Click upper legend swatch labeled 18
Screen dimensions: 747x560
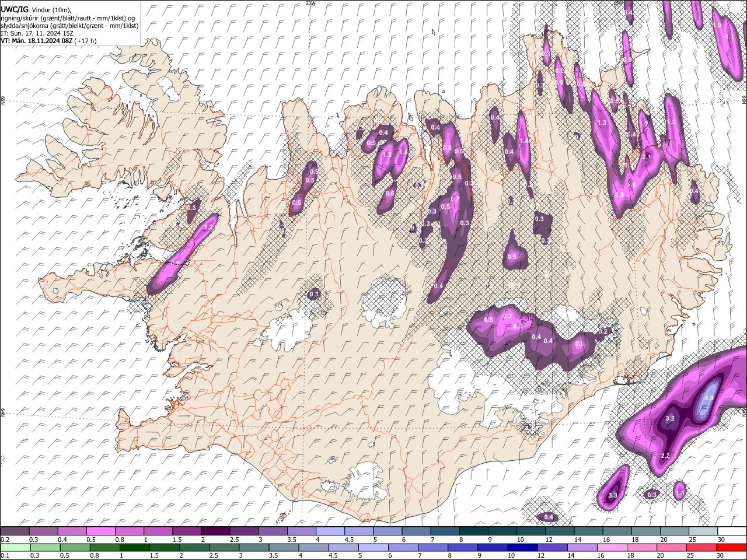pyautogui.click(x=646, y=531)
